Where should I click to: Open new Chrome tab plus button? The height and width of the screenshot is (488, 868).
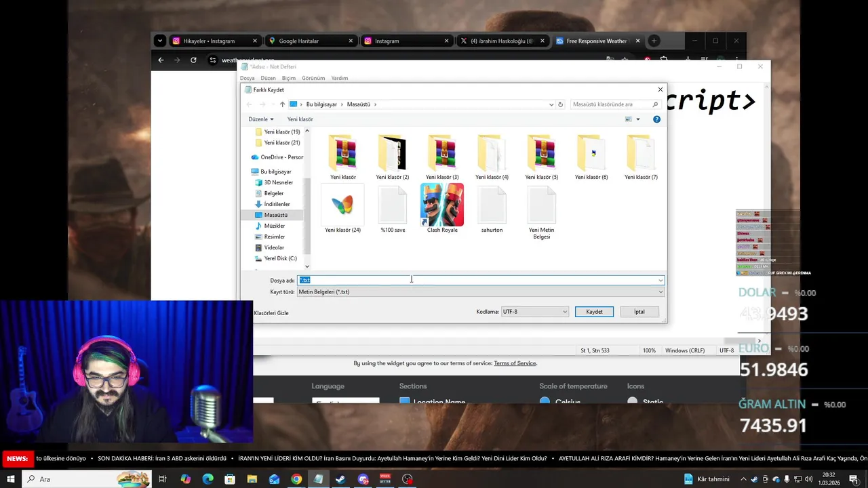pyautogui.click(x=654, y=41)
